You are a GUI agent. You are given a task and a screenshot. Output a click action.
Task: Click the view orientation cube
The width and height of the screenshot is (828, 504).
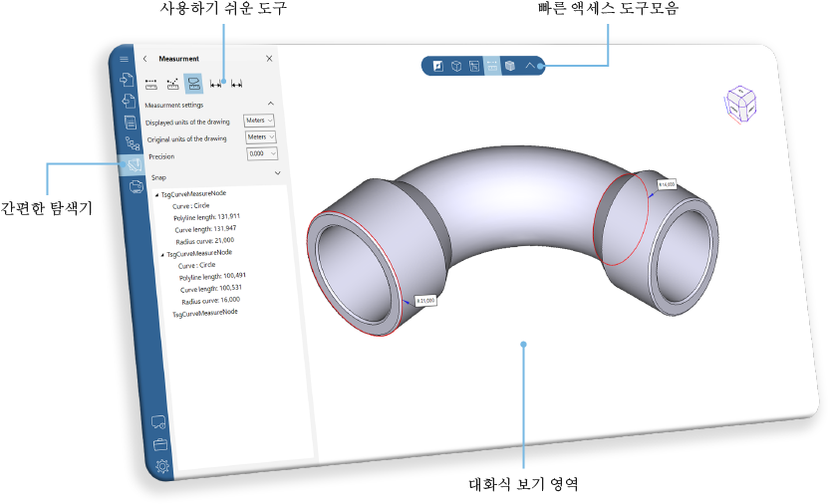coord(740,105)
